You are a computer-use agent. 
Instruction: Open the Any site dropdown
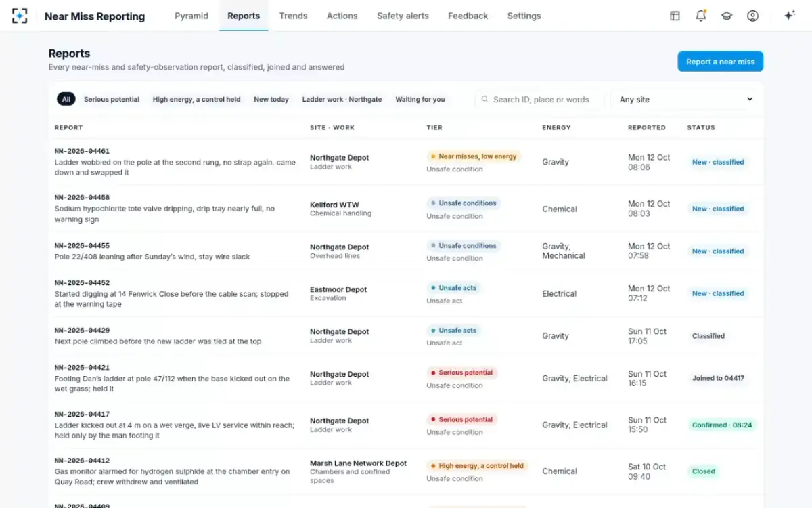point(684,99)
